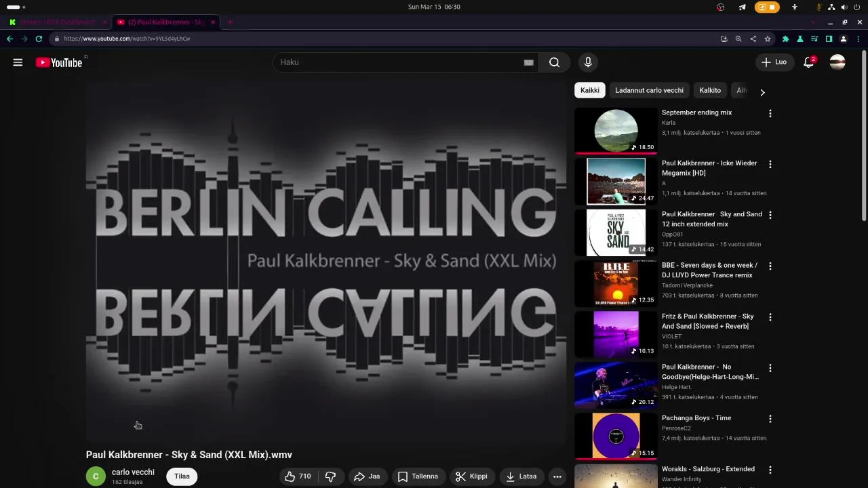Select the Ladannut carlo vecchi chip
The height and width of the screenshot is (488, 868).
pos(649,90)
